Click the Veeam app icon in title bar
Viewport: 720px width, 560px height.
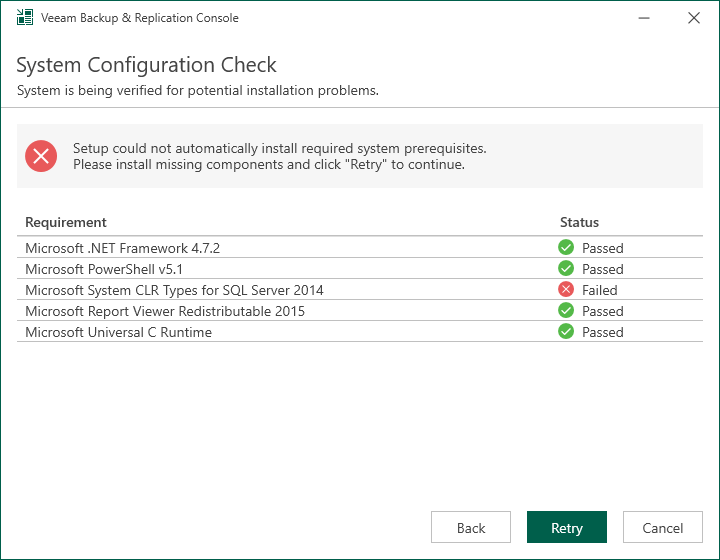click(x=25, y=18)
